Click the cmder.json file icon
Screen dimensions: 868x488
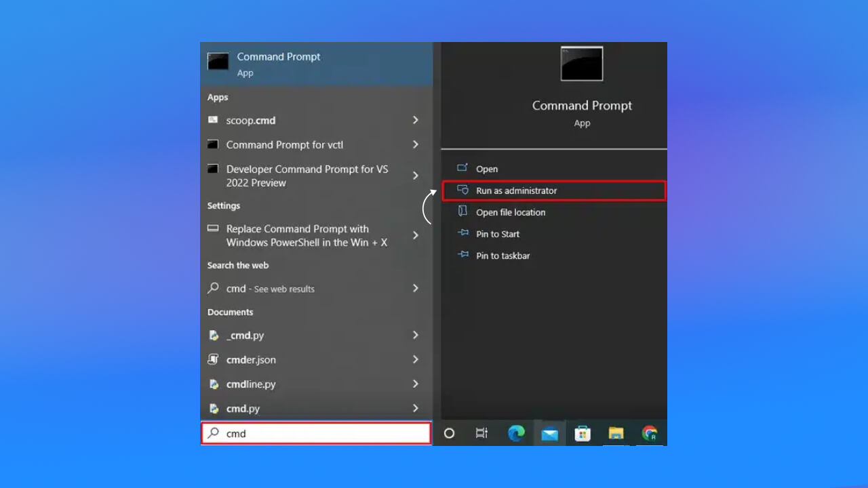[x=214, y=359]
